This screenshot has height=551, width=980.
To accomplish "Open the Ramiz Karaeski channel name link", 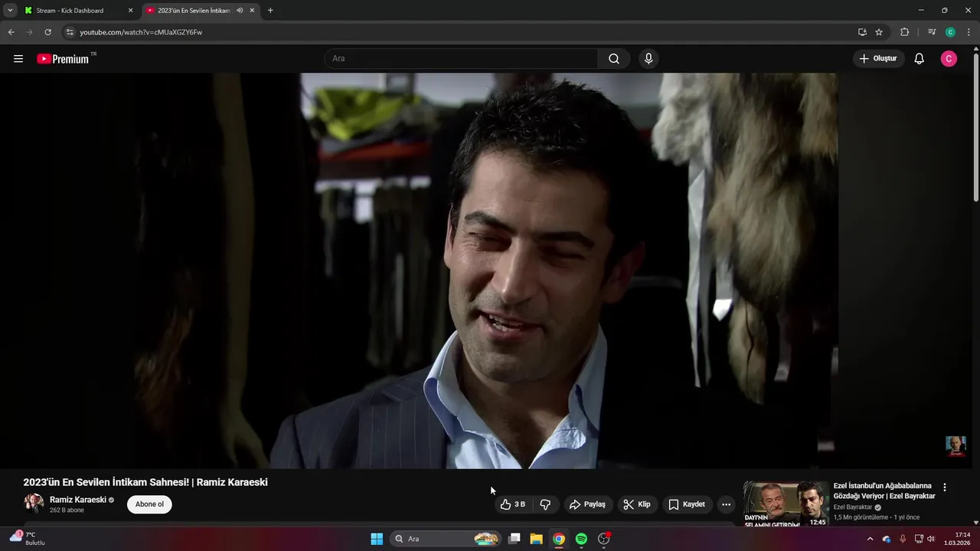I will (x=78, y=500).
